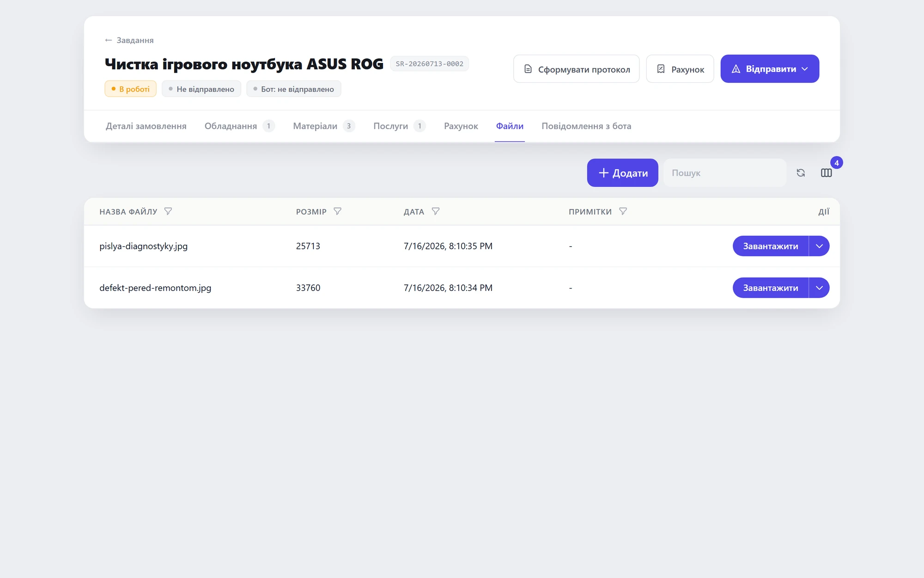924x578 pixels.
Task: Open the notes column filter icon
Action: [623, 211]
